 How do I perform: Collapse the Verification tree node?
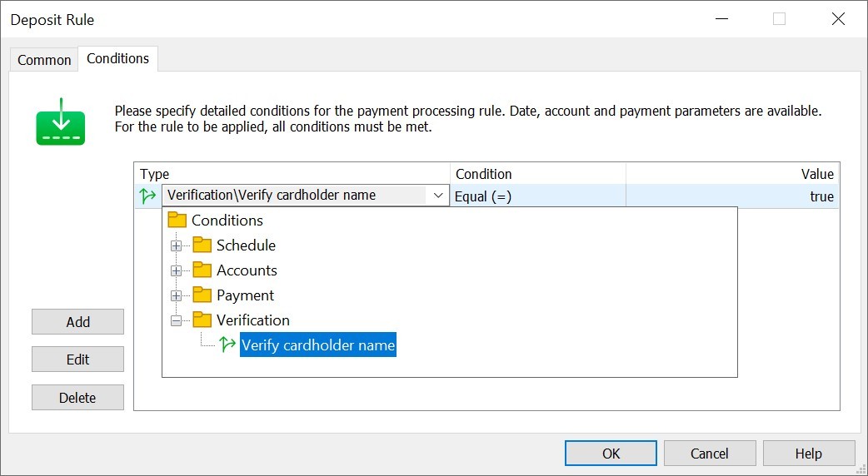pos(176,321)
